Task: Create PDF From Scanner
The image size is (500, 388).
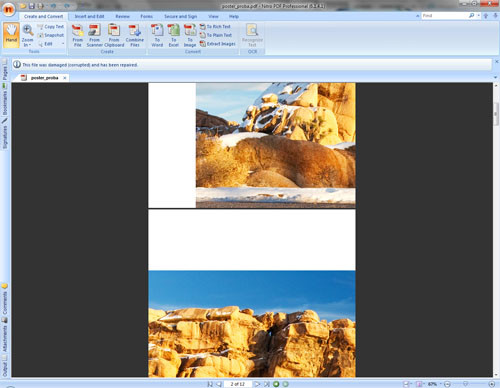Action: 95,35
